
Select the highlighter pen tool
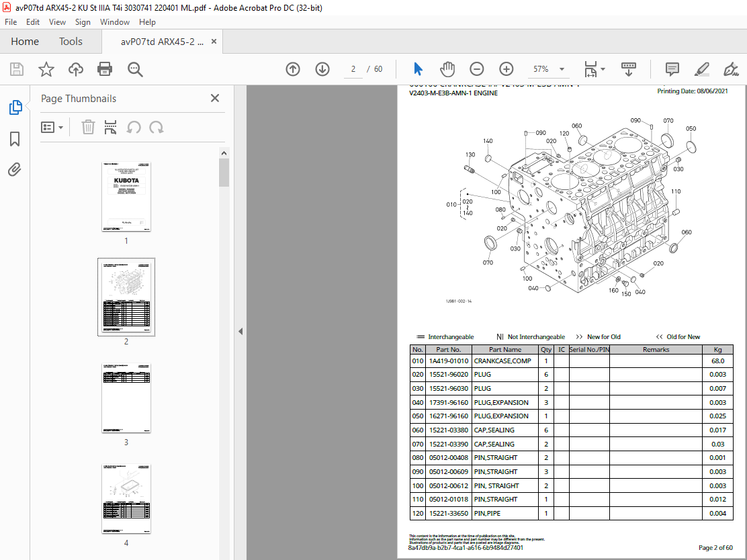[702, 69]
